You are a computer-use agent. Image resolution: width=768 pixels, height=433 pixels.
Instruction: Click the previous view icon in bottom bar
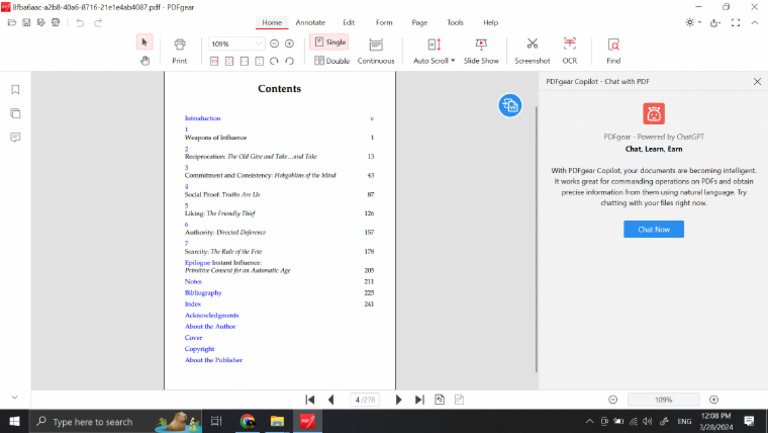click(x=439, y=400)
